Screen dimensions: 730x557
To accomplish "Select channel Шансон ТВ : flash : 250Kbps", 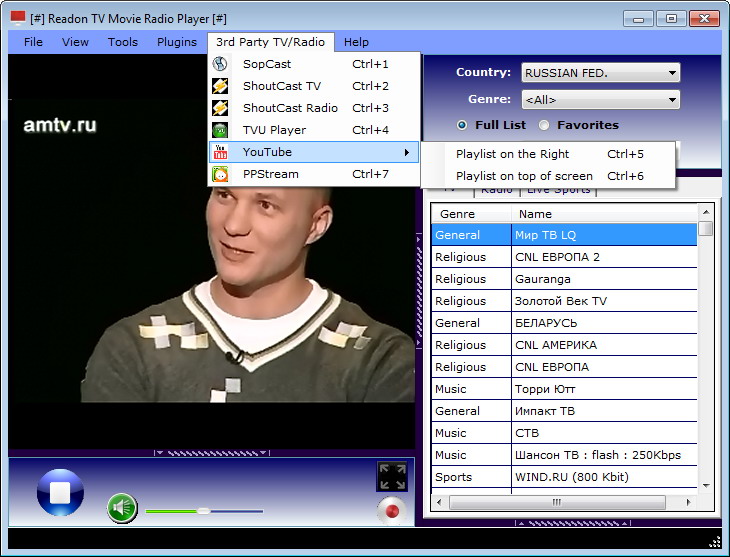I will tap(564, 455).
